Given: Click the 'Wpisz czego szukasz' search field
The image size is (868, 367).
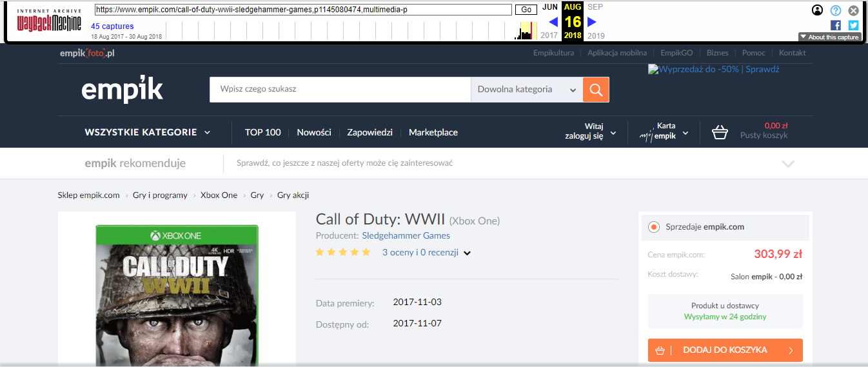Looking at the screenshot, I should pyautogui.click(x=340, y=90).
